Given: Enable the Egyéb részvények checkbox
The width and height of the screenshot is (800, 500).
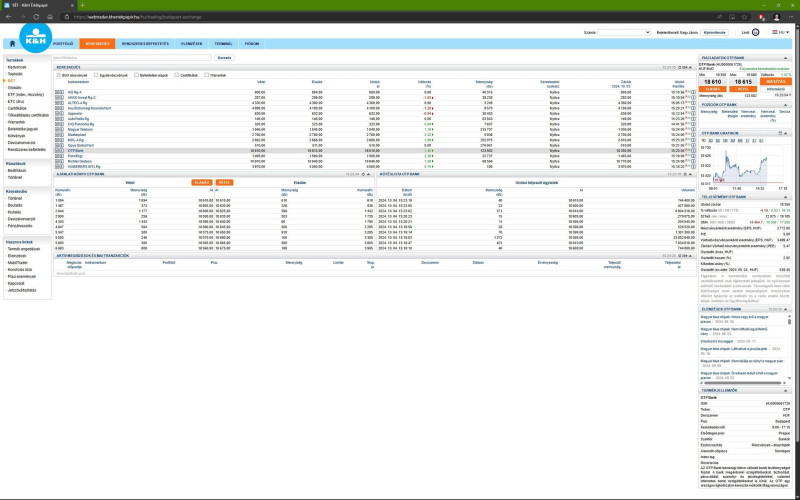Looking at the screenshot, I should coord(96,75).
